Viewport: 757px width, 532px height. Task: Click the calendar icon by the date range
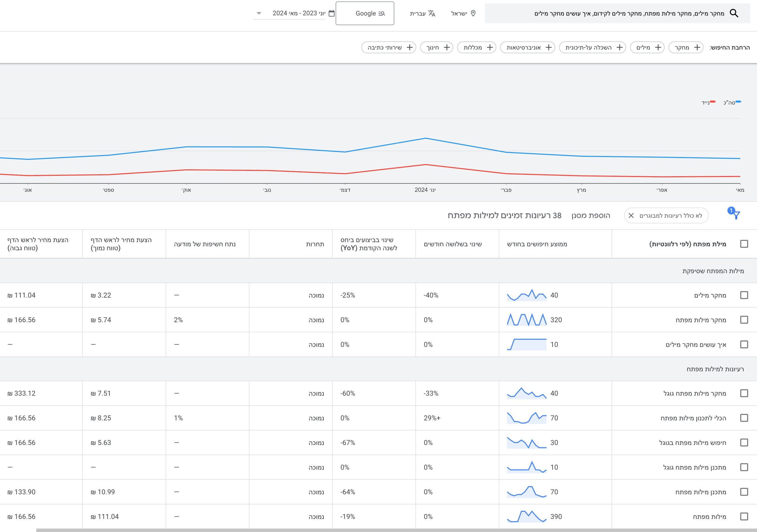332,13
